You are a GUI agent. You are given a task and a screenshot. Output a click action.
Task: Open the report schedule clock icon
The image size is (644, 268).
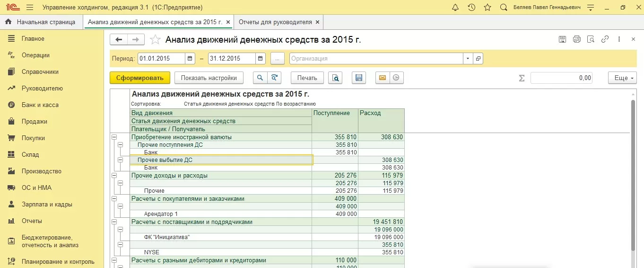pos(396,78)
